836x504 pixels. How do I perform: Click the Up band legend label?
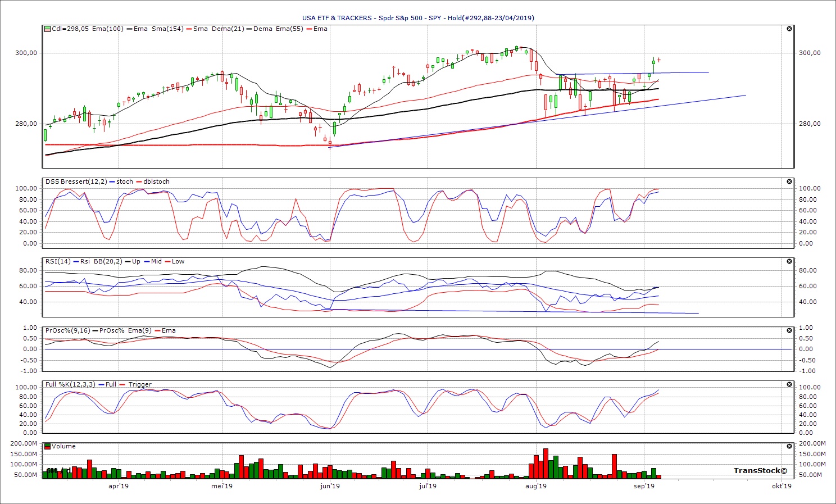click(136, 261)
